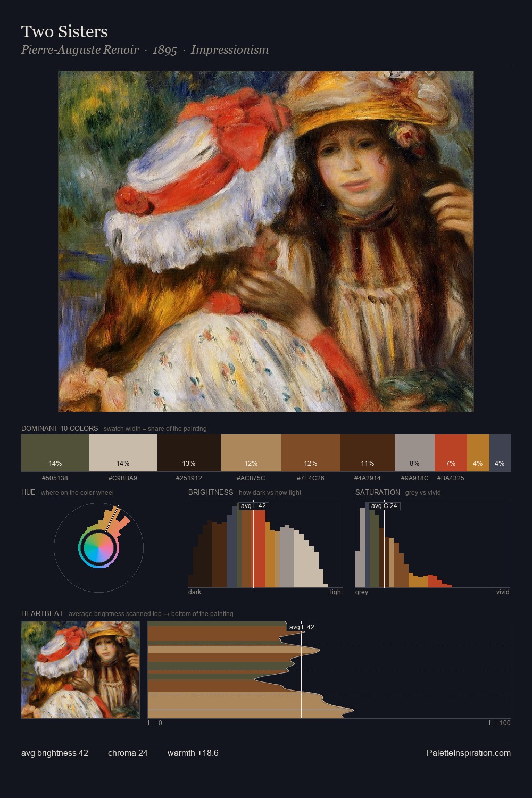The height and width of the screenshot is (798, 532).
Task: Select the #C9BBA9 pale beige swatch
Action: point(123,453)
